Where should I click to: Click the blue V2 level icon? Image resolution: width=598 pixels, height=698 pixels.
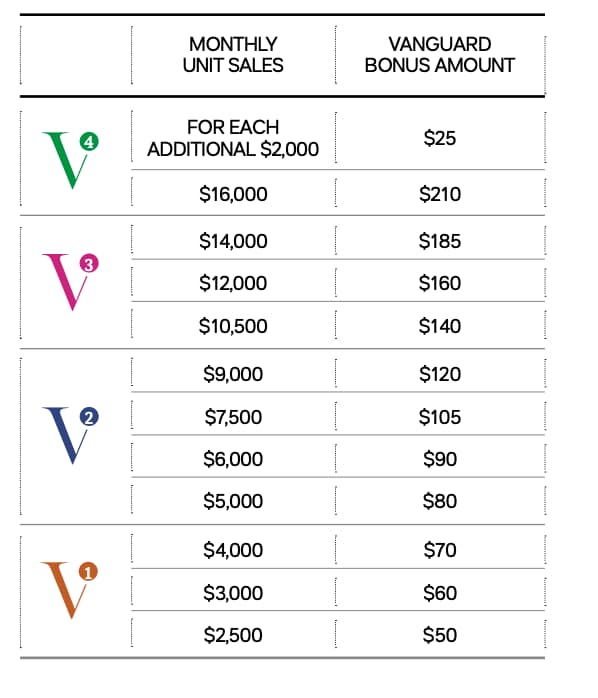pyautogui.click(x=70, y=435)
